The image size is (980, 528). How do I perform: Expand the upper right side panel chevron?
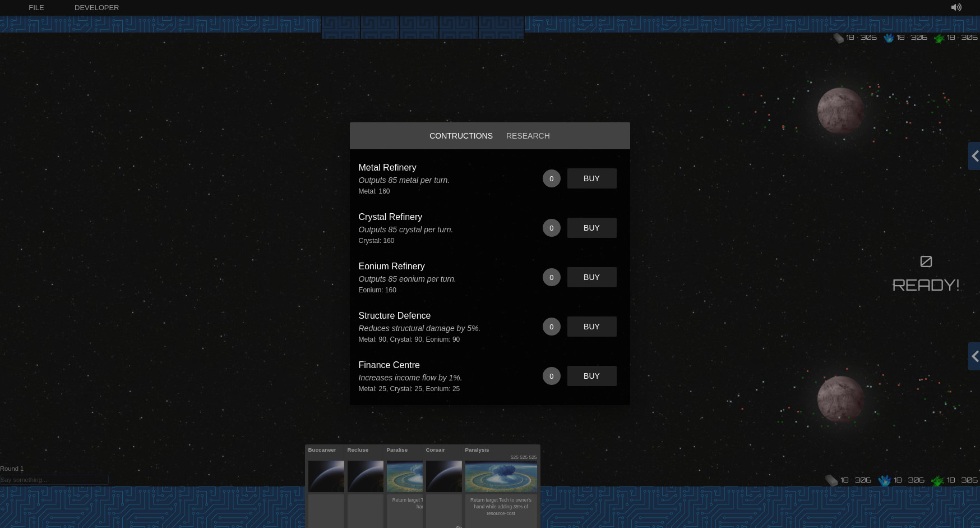point(974,156)
